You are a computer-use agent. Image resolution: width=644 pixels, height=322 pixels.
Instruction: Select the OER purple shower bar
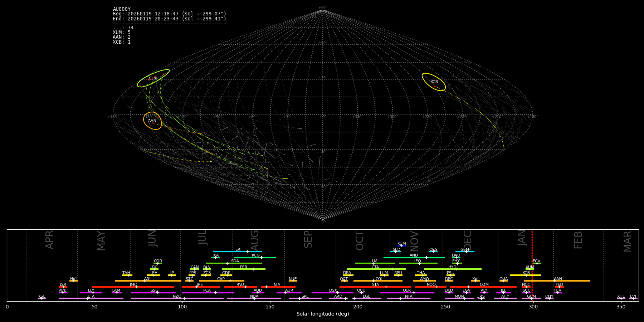407,293
